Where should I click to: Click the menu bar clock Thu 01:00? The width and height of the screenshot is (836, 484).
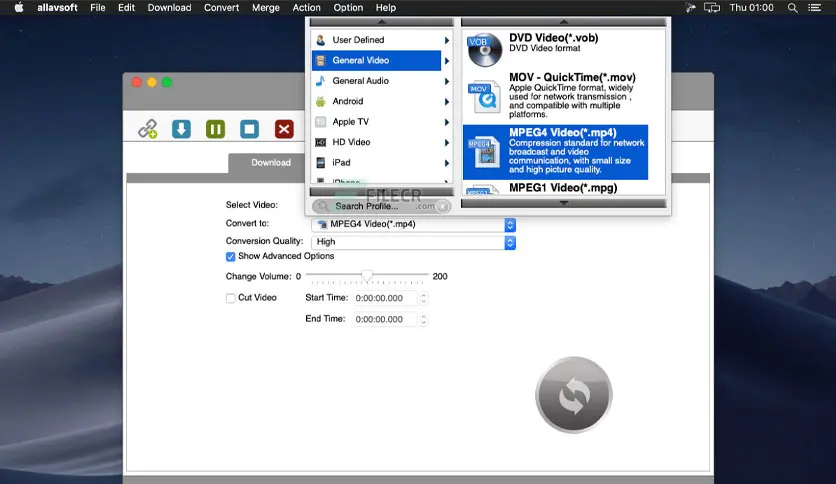point(751,7)
